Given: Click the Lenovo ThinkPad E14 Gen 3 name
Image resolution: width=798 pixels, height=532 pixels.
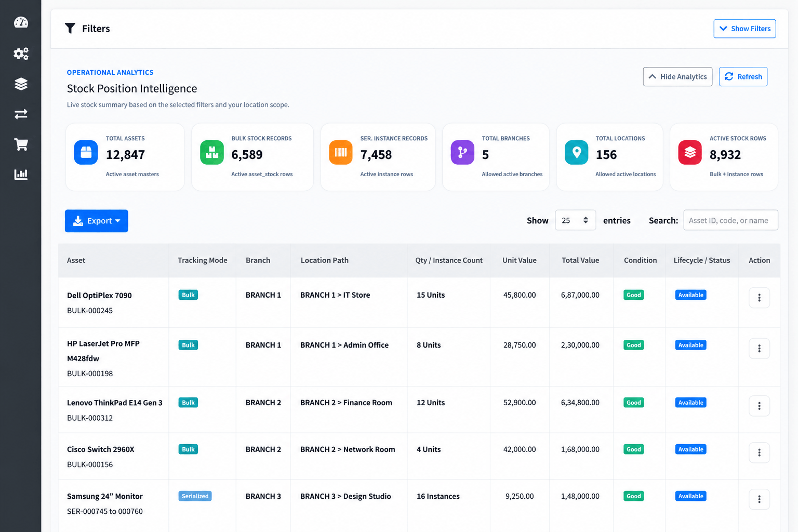Looking at the screenshot, I should (x=115, y=403).
